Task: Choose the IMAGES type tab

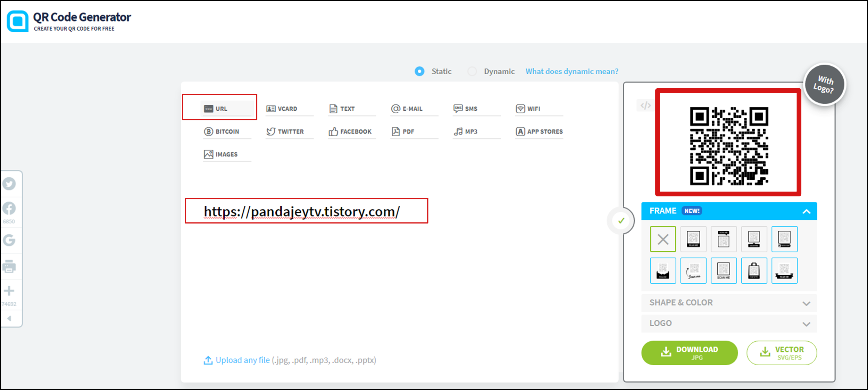Action: click(x=227, y=154)
